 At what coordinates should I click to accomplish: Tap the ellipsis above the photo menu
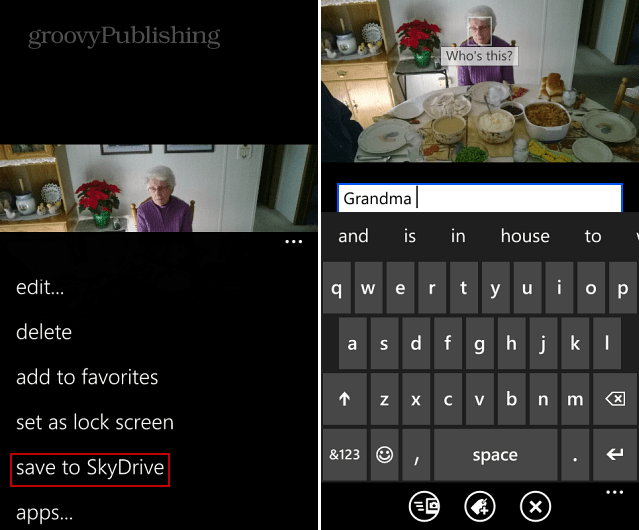(293, 242)
